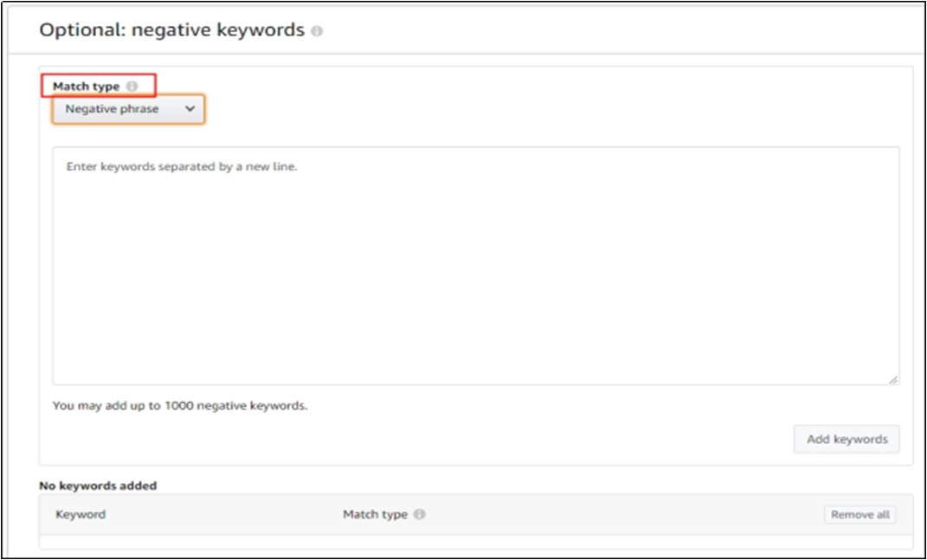The height and width of the screenshot is (560, 927).
Task: Click the 'Negative phrase' text in the selector
Action: click(x=112, y=109)
